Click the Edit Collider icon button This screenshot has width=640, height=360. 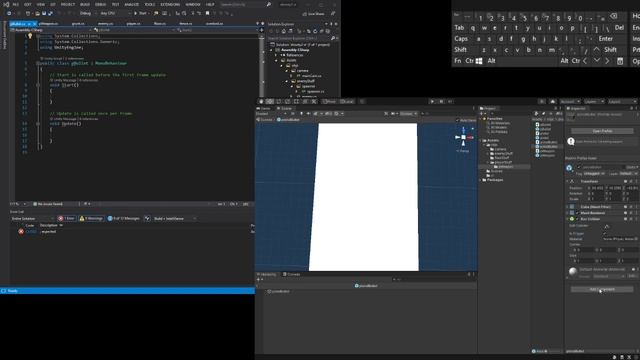[607, 226]
